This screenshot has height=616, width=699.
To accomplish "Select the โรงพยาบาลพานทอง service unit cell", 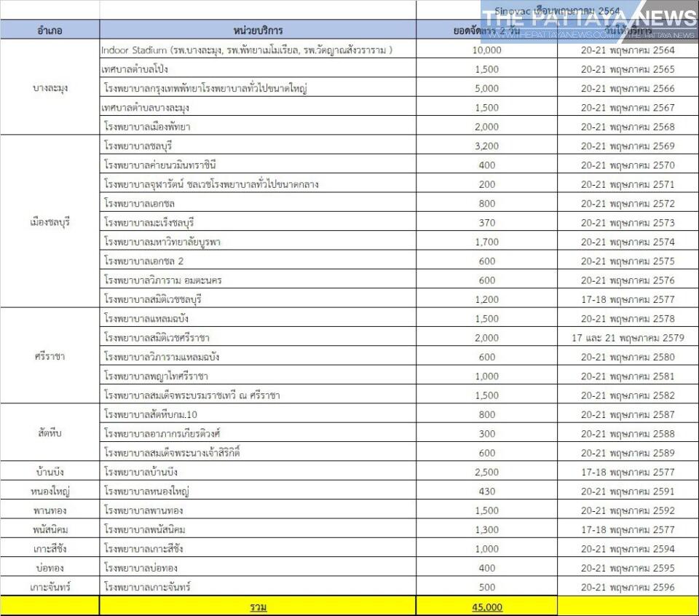I will (x=258, y=510).
